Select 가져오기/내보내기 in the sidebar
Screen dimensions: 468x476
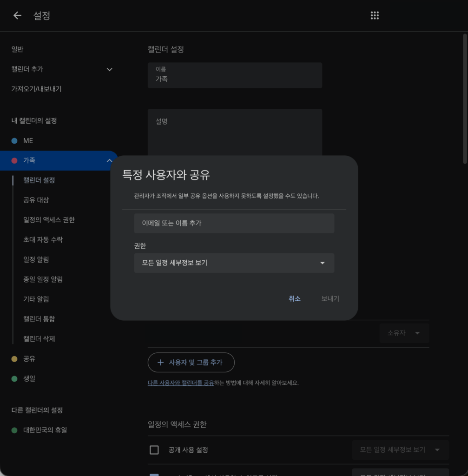[36, 89]
